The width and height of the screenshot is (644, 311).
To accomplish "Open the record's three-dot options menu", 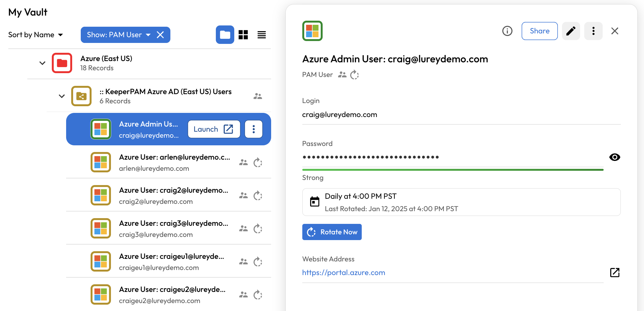I will click(593, 31).
